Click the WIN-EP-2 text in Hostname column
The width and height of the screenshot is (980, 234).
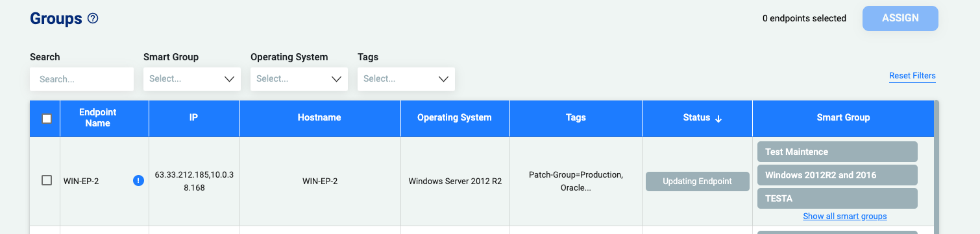[x=320, y=181]
